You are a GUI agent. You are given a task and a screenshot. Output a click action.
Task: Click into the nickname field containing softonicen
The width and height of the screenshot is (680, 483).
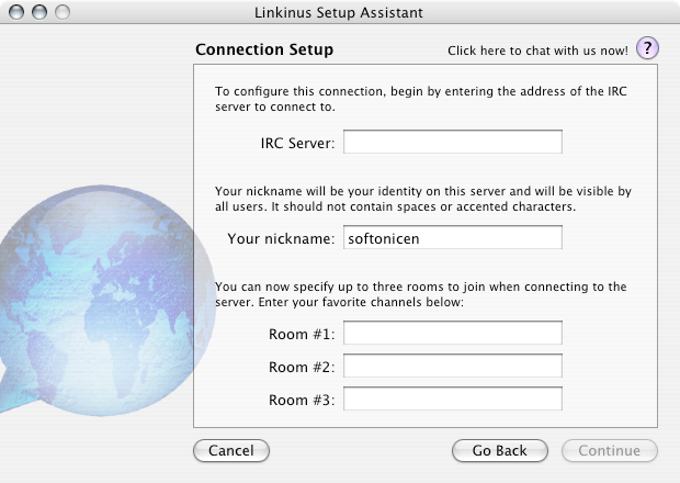click(452, 238)
